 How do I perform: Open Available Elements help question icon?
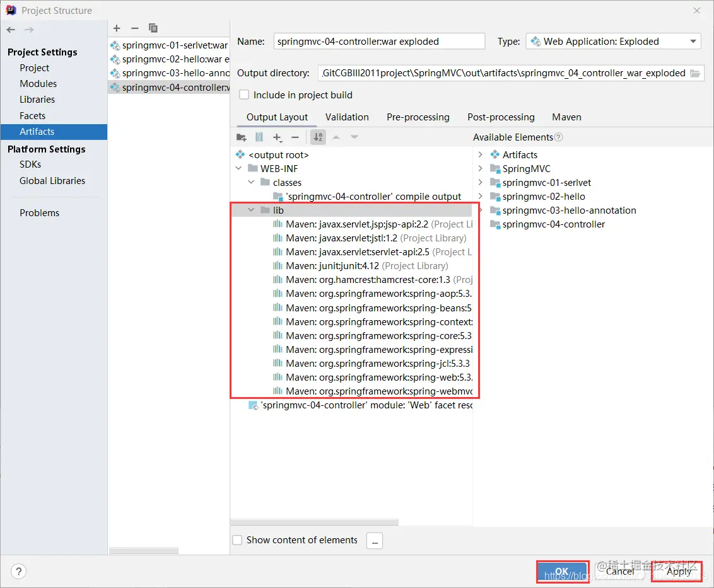(x=558, y=137)
